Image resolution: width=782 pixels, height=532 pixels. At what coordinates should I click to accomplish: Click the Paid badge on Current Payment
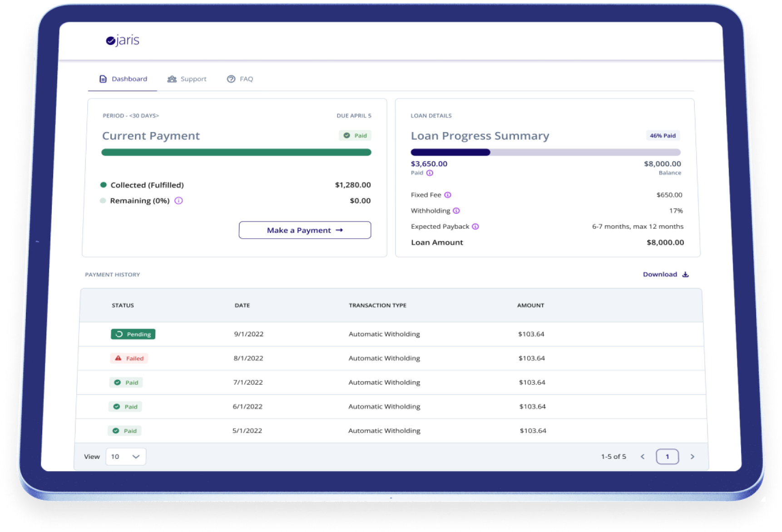[355, 135]
